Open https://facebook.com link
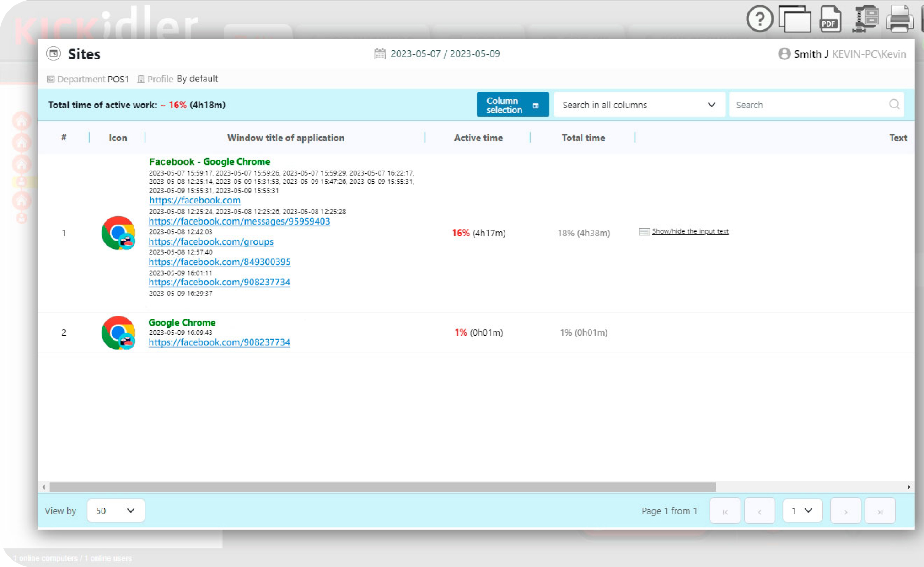This screenshot has height=567, width=924. pos(194,200)
